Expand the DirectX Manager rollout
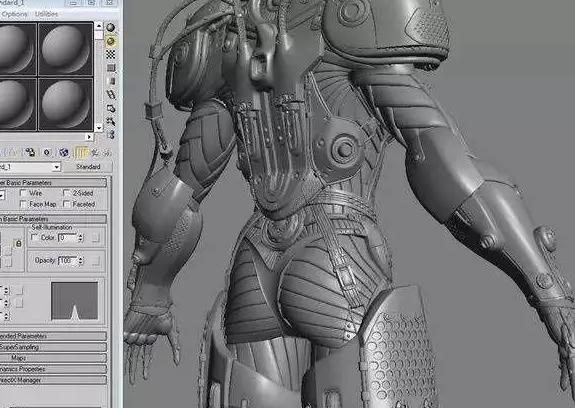This screenshot has width=575, height=408. pos(53,380)
